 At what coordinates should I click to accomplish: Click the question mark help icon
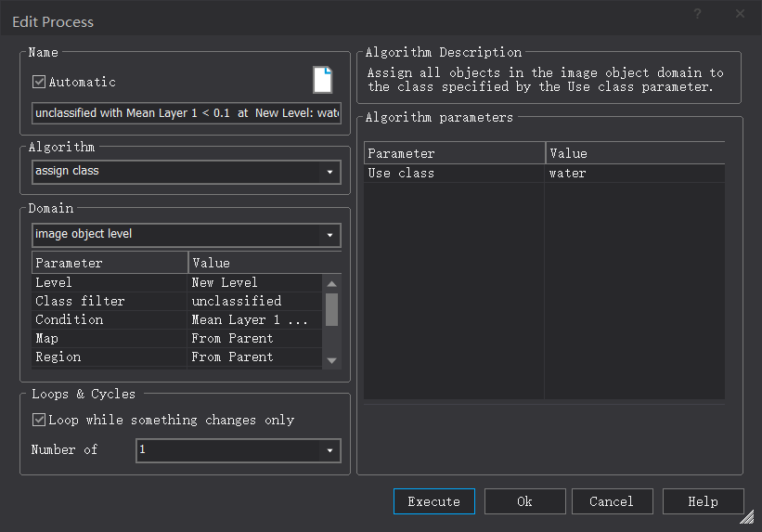[x=698, y=14]
